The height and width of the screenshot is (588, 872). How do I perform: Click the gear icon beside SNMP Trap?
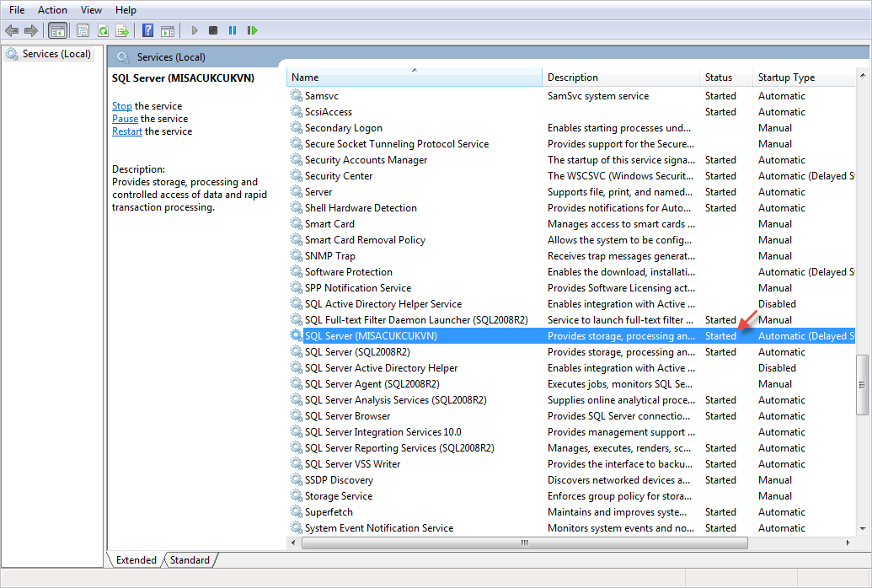coord(297,256)
